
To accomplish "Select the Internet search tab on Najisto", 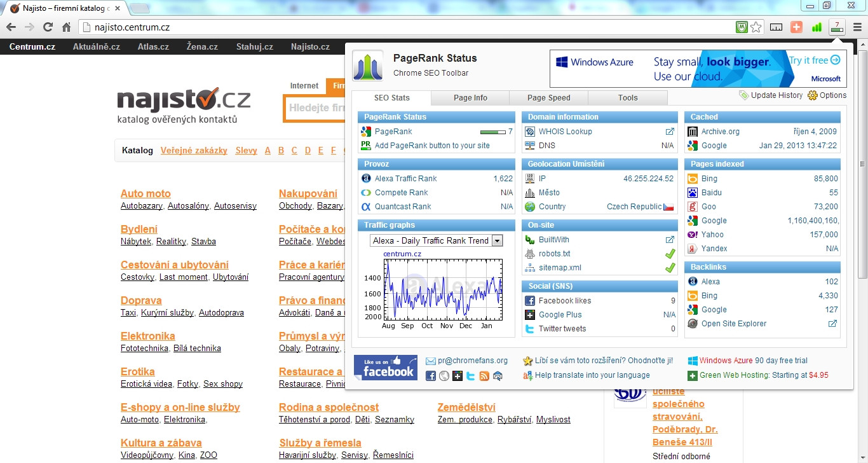I will click(304, 86).
